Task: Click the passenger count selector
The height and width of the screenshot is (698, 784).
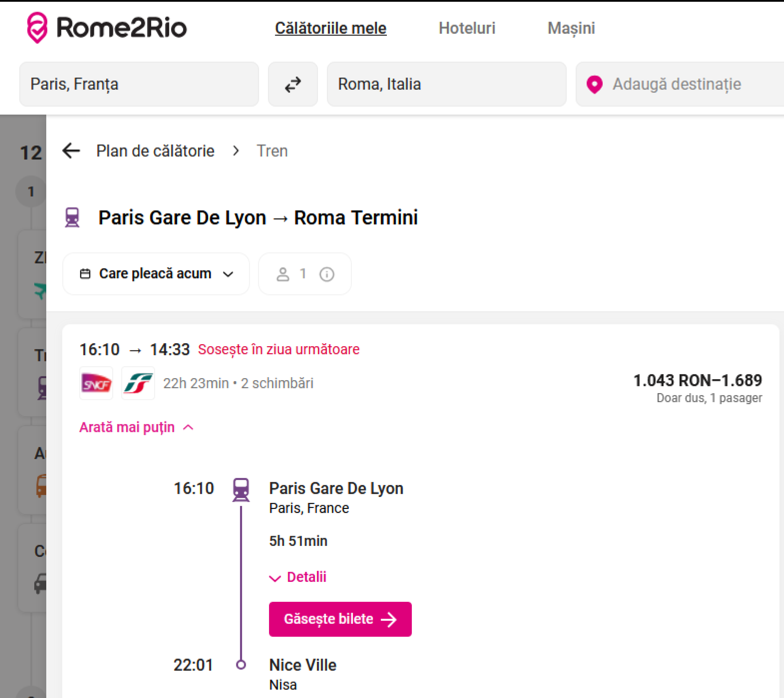Action: 292,274
